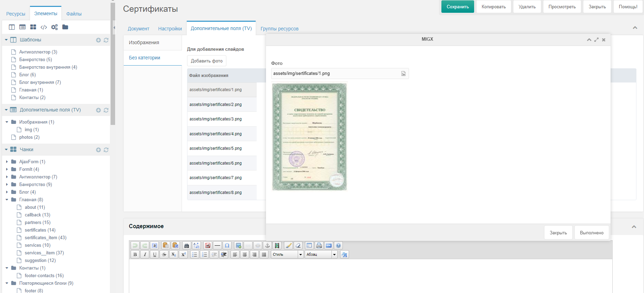Viewport: 644px width, 293px height.
Task: Refresh the Чанки section
Action: (106, 150)
